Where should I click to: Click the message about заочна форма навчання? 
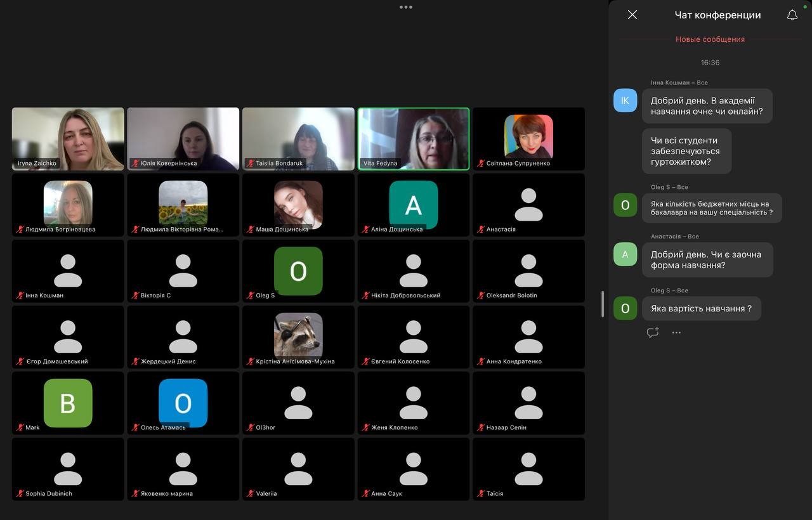pos(707,260)
